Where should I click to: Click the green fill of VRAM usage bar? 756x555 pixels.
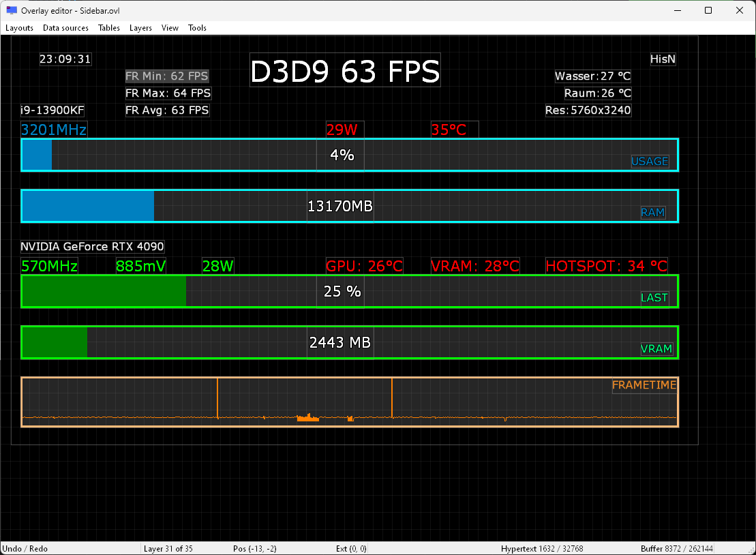click(55, 342)
